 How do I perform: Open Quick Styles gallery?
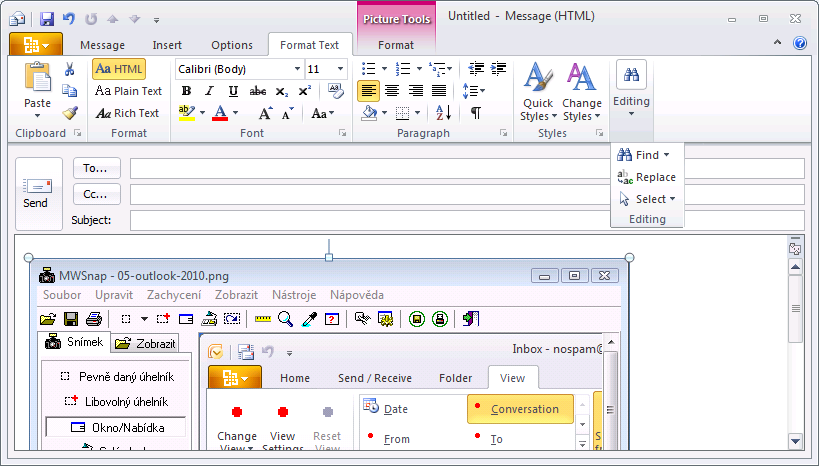tap(538, 92)
